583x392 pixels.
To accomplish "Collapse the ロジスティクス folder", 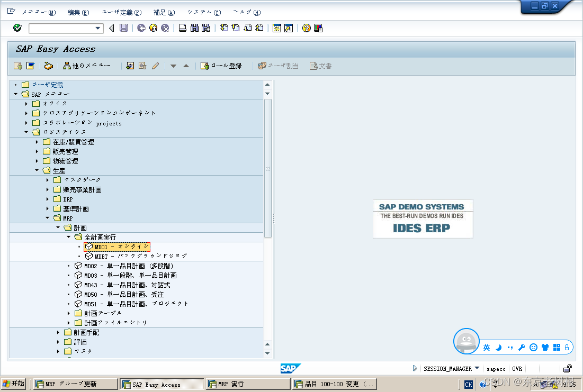I will tap(26, 132).
